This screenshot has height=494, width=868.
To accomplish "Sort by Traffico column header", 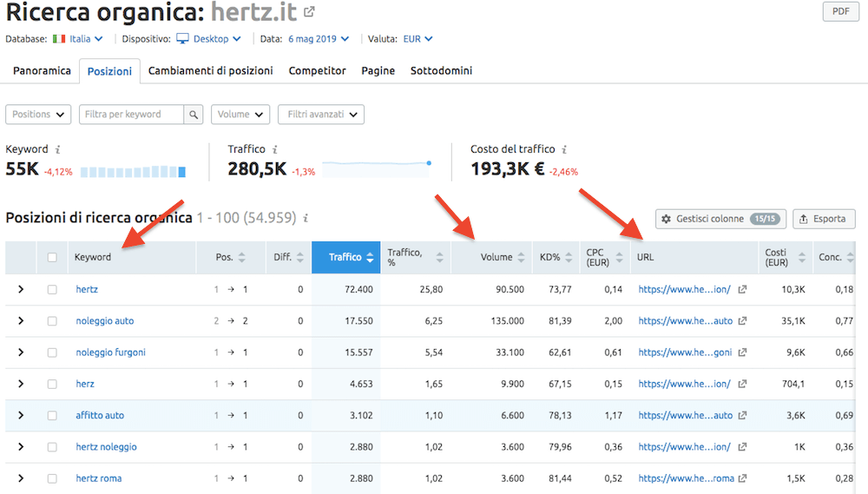I will 346,258.
